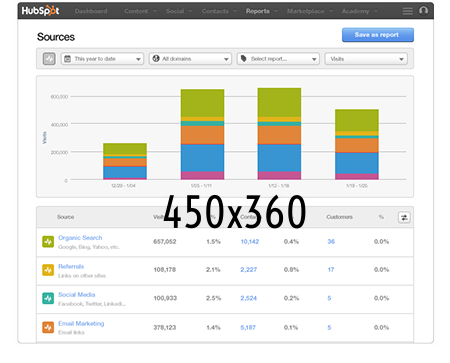Click the 10,142 contacts link
Viewport: 450px width, 363px height.
click(250, 242)
